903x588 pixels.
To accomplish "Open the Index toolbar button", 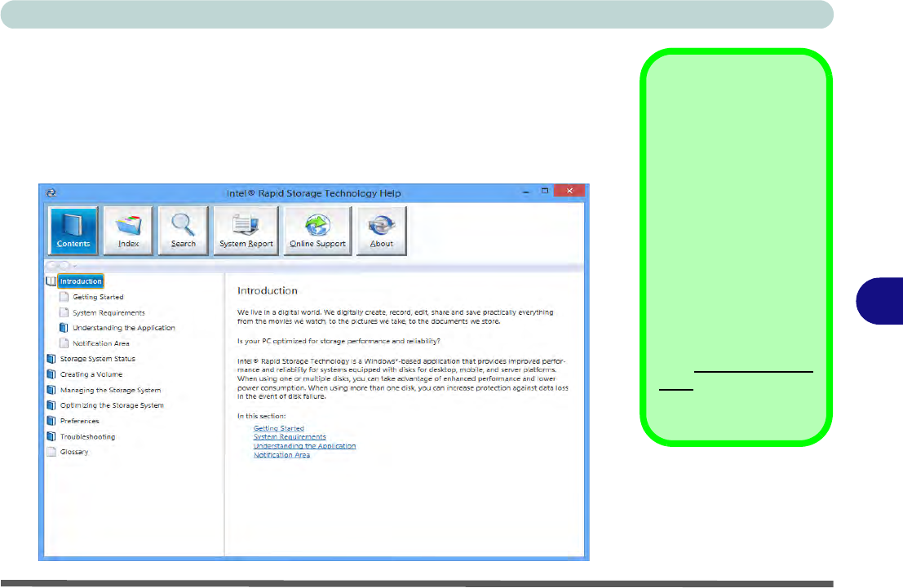I will 128,231.
